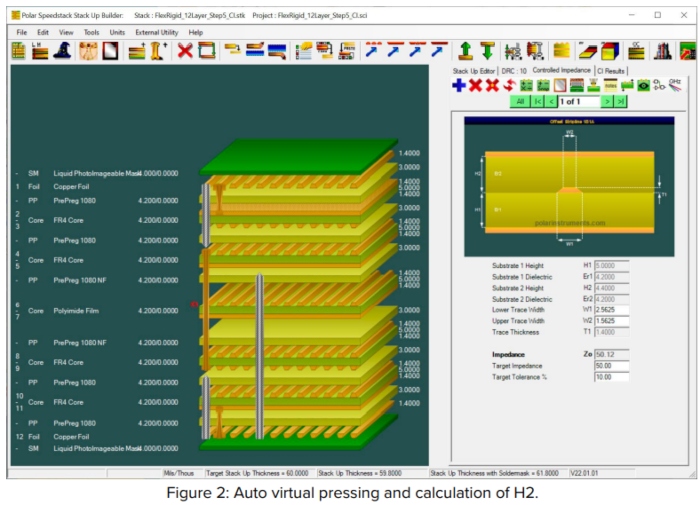Viewport: 700px width, 505px height.
Task: Launch the stack wizard hat icon
Action: 62,50
